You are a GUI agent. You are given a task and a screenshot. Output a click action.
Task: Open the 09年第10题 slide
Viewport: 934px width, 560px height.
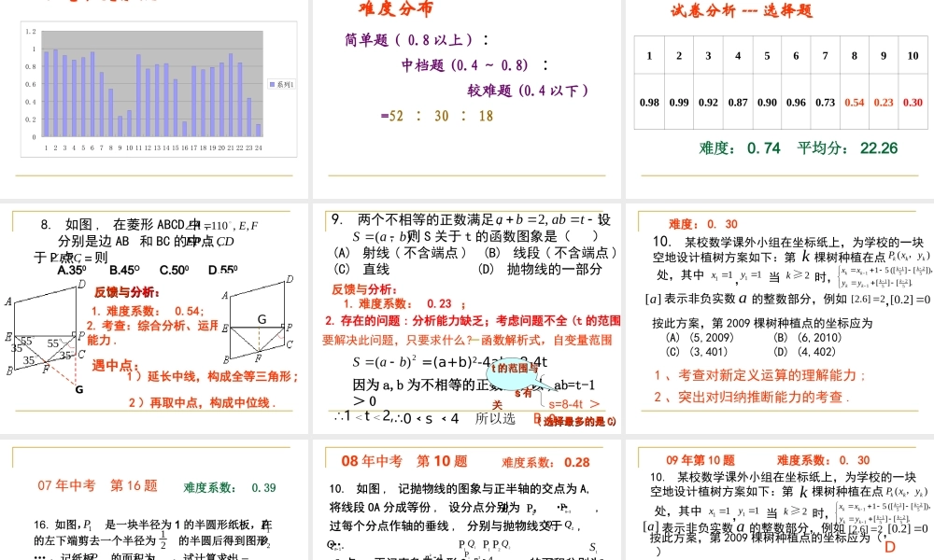(x=780, y=498)
